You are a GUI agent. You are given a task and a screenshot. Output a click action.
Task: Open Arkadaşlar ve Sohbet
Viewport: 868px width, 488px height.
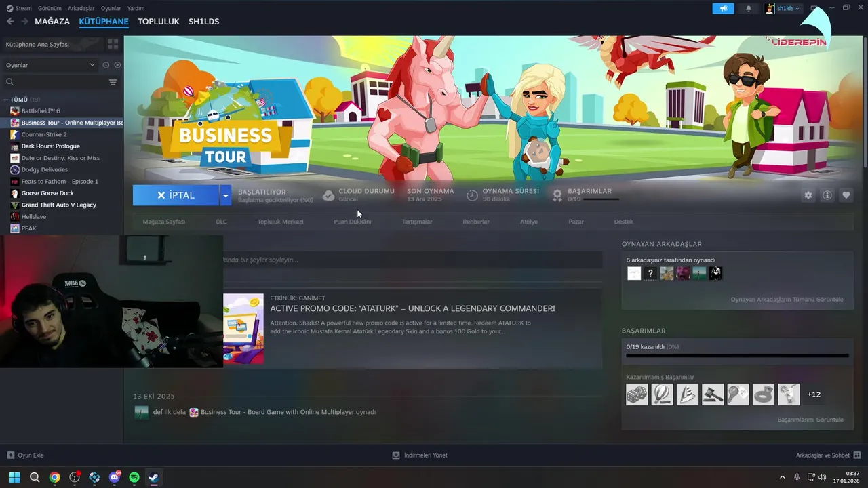pos(828,455)
